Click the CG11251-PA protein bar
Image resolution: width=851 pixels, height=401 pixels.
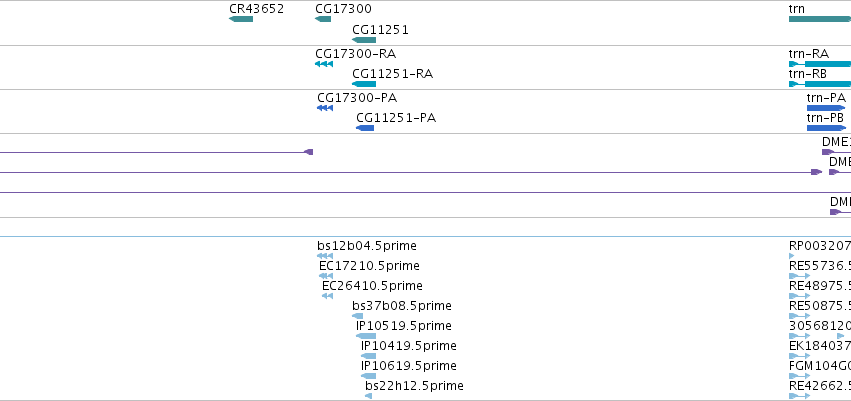click(x=365, y=128)
